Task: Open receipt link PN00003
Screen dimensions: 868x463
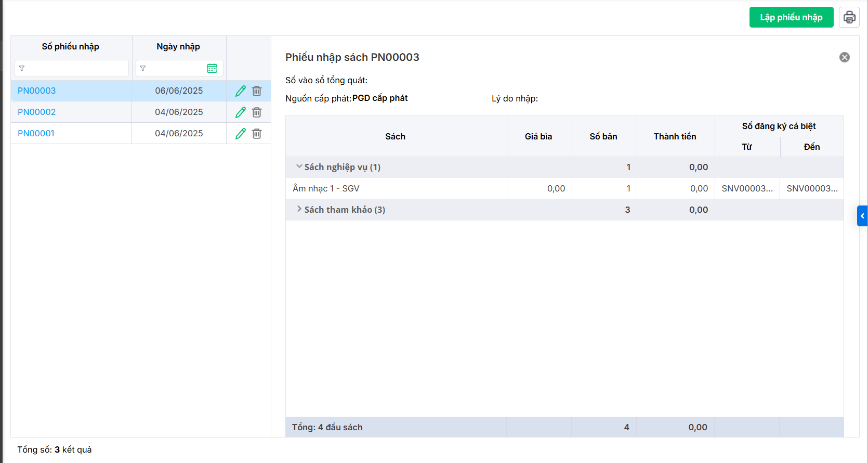Action: [x=37, y=91]
